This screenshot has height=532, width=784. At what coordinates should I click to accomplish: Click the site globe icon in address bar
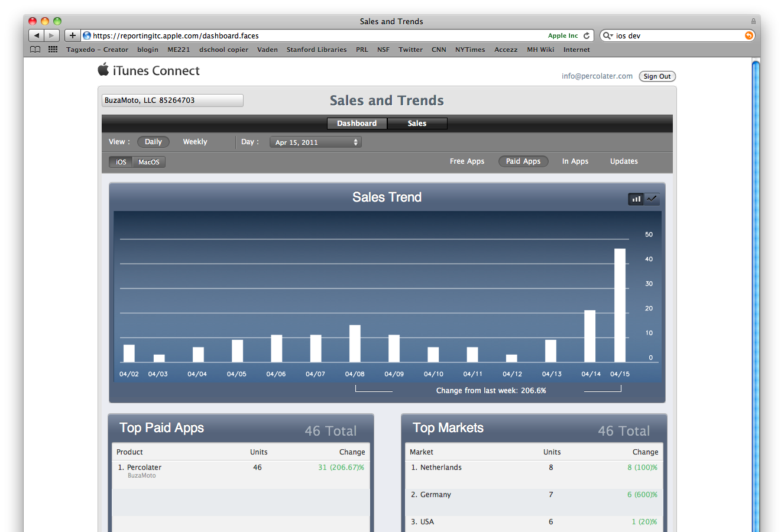[87, 35]
